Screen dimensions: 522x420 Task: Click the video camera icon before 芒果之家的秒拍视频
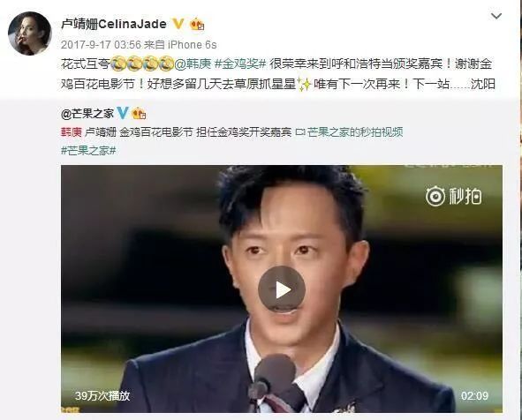(x=300, y=132)
